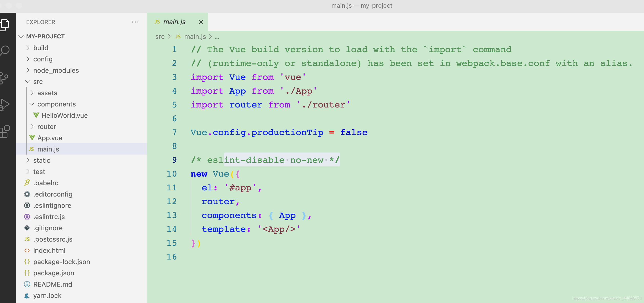
Task: Open yarn.lock file
Action: (81, 296)
